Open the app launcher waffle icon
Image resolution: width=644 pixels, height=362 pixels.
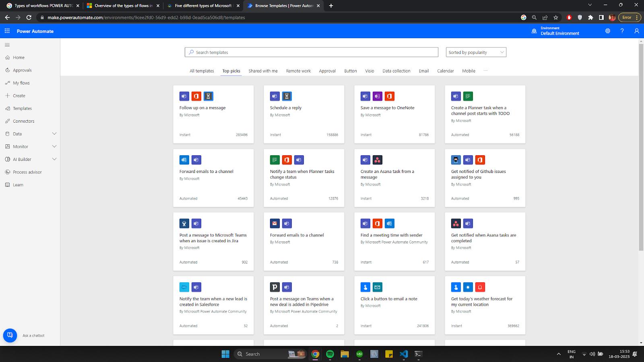pyautogui.click(x=7, y=31)
